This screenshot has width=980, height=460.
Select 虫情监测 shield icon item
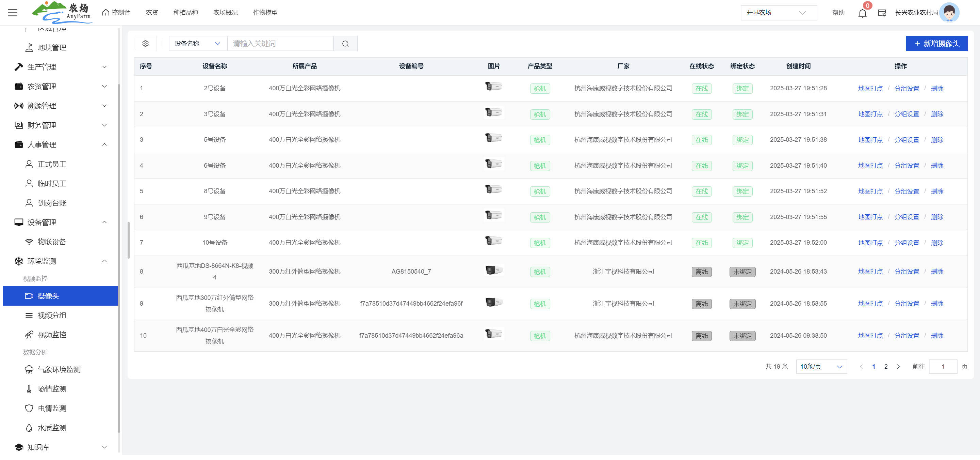52,408
